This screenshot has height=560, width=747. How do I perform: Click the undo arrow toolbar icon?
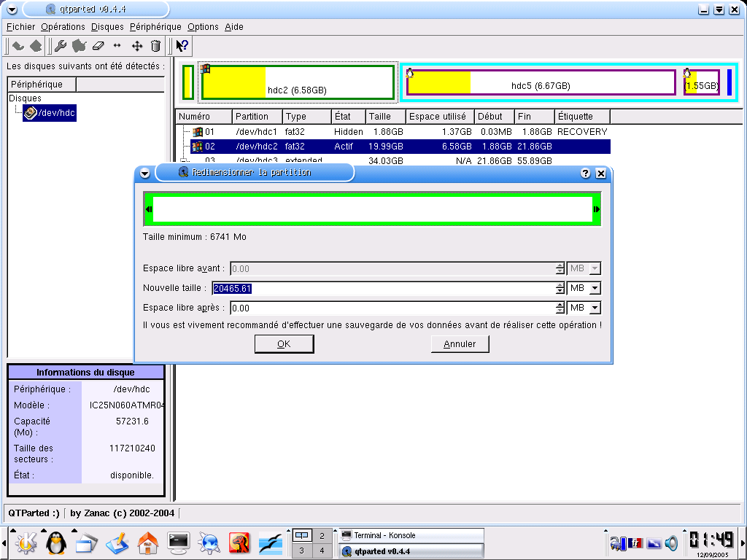(18, 46)
